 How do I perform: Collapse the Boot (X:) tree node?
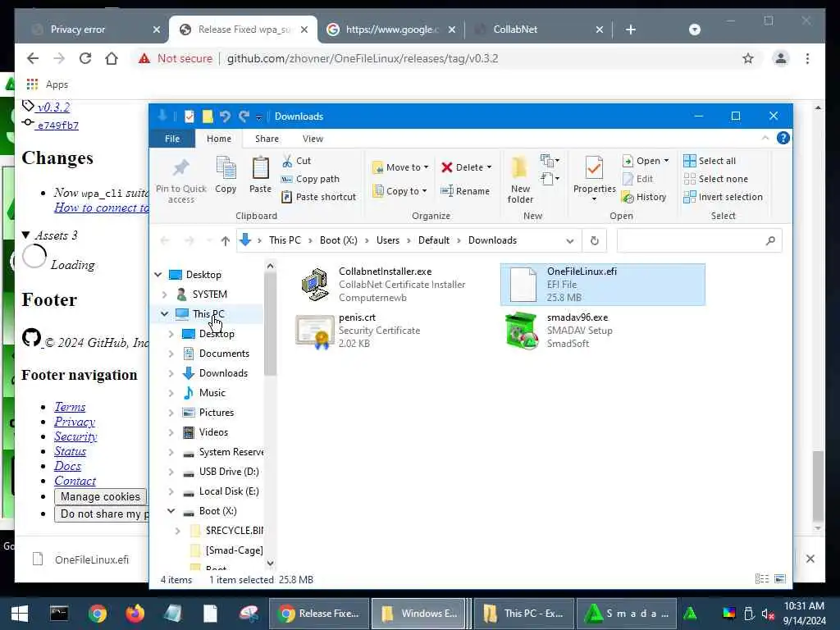171,511
